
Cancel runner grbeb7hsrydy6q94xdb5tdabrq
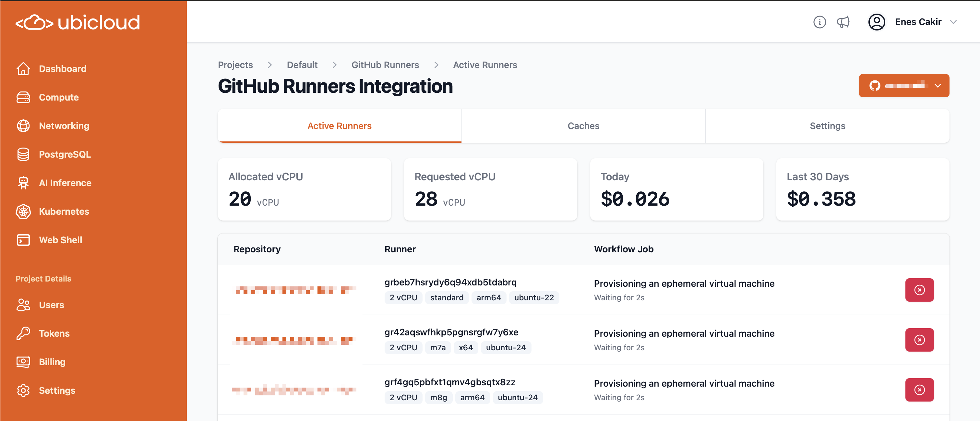(x=919, y=290)
